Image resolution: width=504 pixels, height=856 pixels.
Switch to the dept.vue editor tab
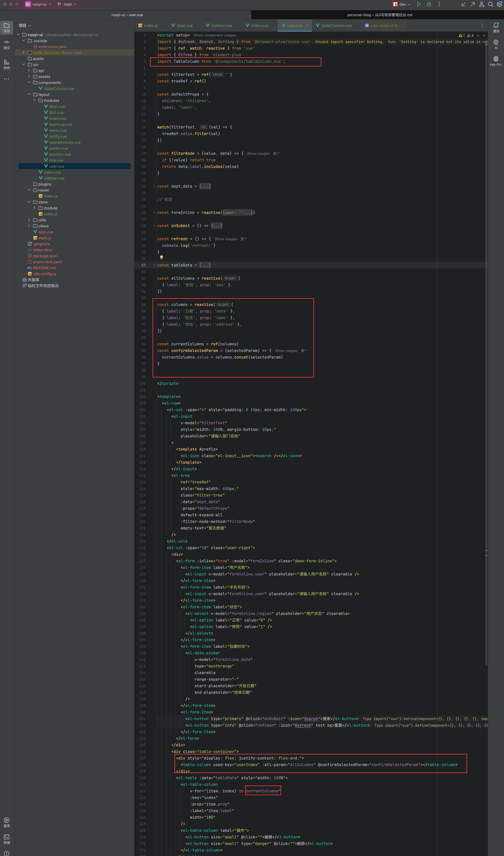[x=182, y=26]
